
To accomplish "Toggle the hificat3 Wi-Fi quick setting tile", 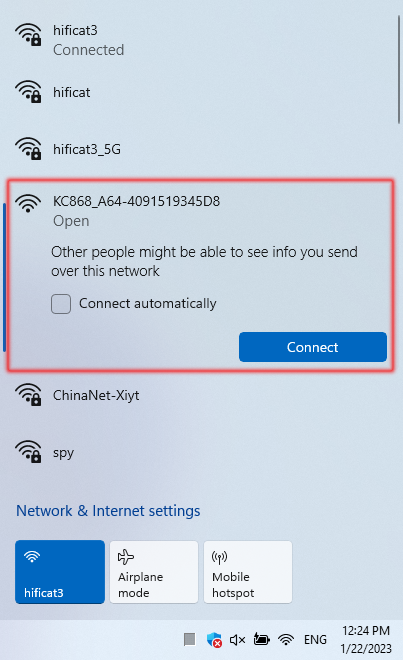I will tap(60, 572).
